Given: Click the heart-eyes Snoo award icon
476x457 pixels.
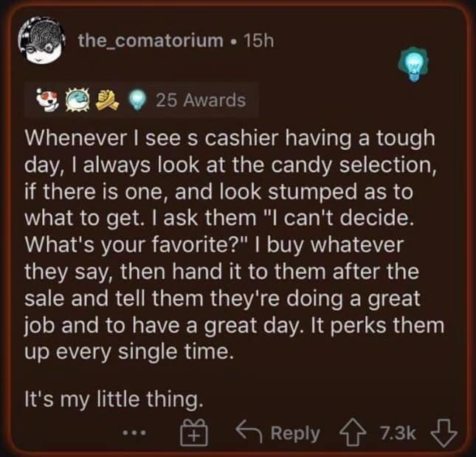Looking at the screenshot, I should click(x=49, y=100).
